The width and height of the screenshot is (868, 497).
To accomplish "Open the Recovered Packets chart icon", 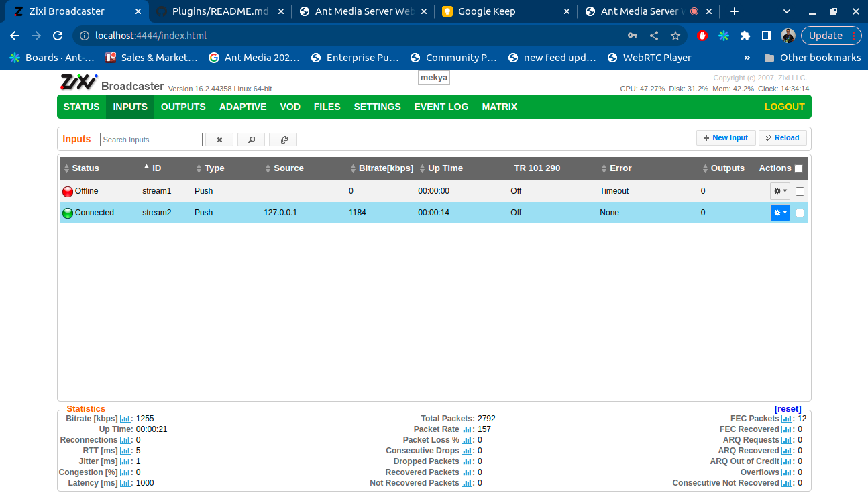I will click(467, 472).
